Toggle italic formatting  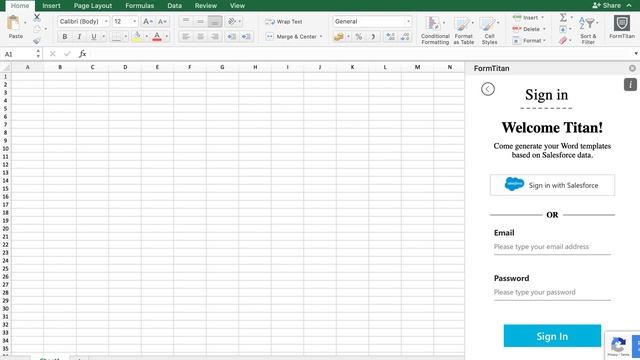[x=79, y=37]
